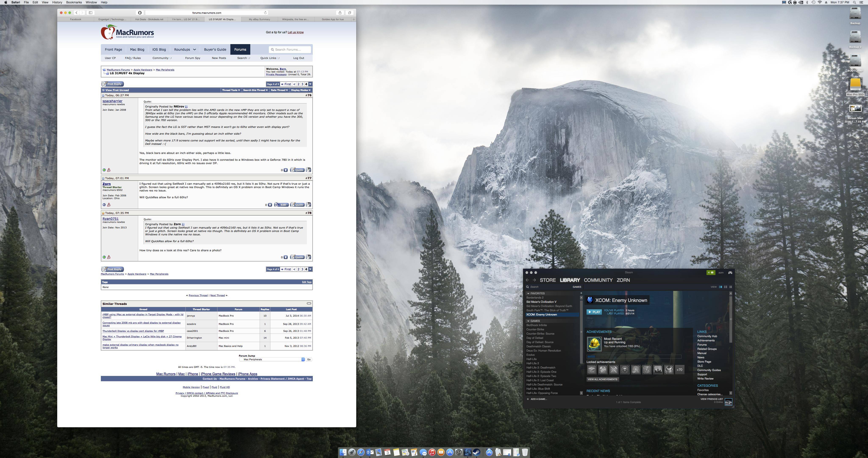868x458 pixels.
Task: Play XCOM: Enemy Unknown
Action: click(x=594, y=312)
